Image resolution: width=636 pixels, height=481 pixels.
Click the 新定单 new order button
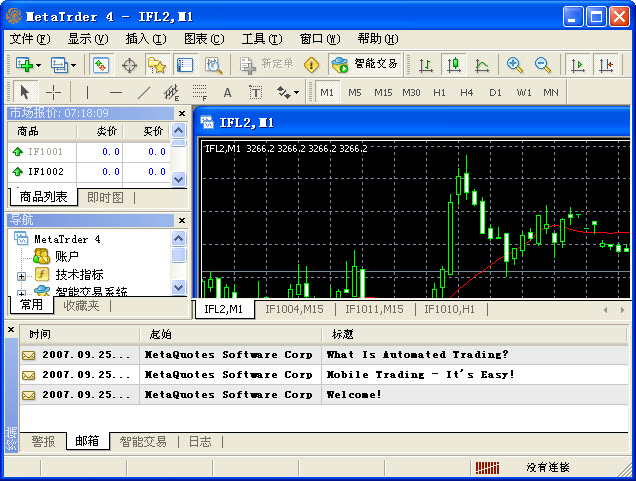tap(267, 65)
